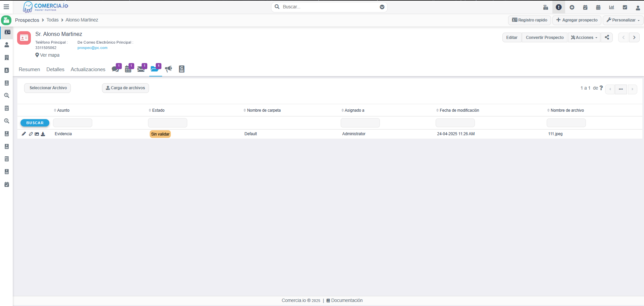Click the Agregar prospecto button

[x=577, y=20]
